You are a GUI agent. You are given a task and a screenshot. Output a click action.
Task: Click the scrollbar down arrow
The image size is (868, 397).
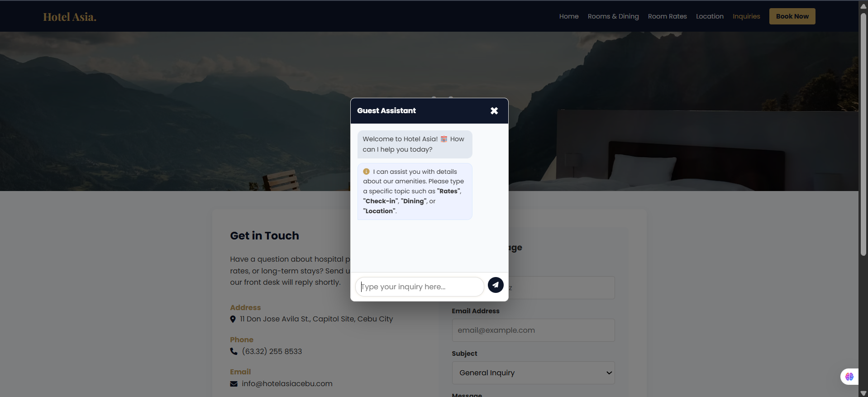pos(863,393)
